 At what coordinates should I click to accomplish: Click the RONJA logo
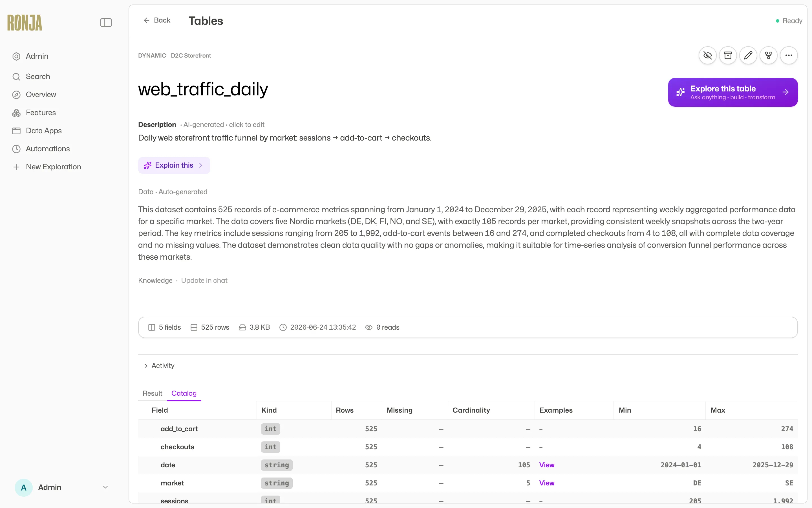[x=25, y=23]
